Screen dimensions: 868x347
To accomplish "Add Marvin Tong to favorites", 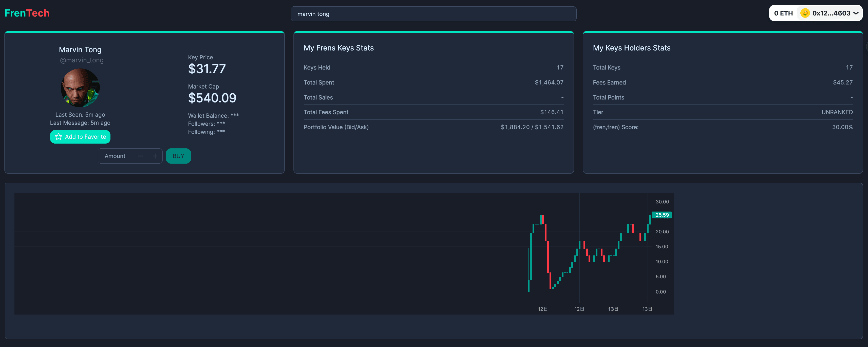I will [x=80, y=136].
